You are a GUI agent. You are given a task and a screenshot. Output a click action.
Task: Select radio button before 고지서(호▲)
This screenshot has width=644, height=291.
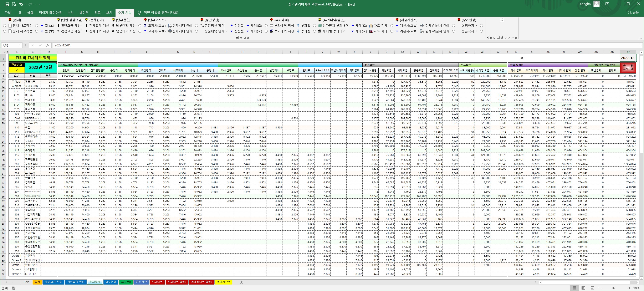pos(140,26)
